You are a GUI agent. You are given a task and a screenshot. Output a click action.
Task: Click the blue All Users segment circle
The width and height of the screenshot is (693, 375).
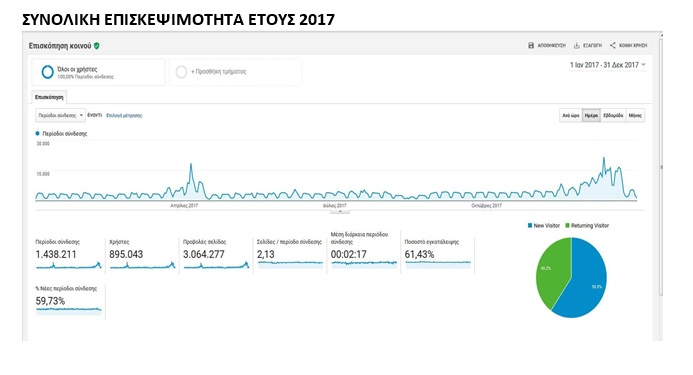pyautogui.click(x=47, y=72)
